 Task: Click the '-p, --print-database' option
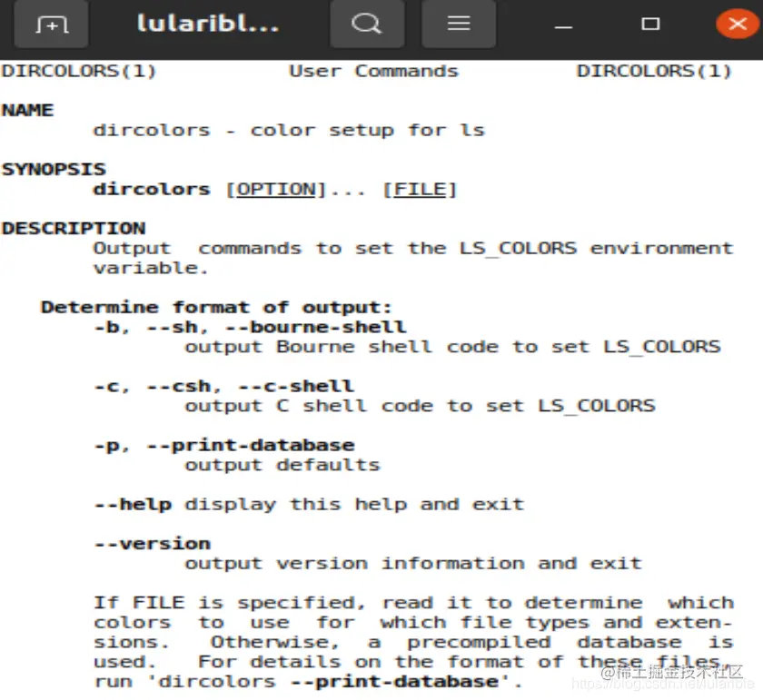(x=224, y=445)
